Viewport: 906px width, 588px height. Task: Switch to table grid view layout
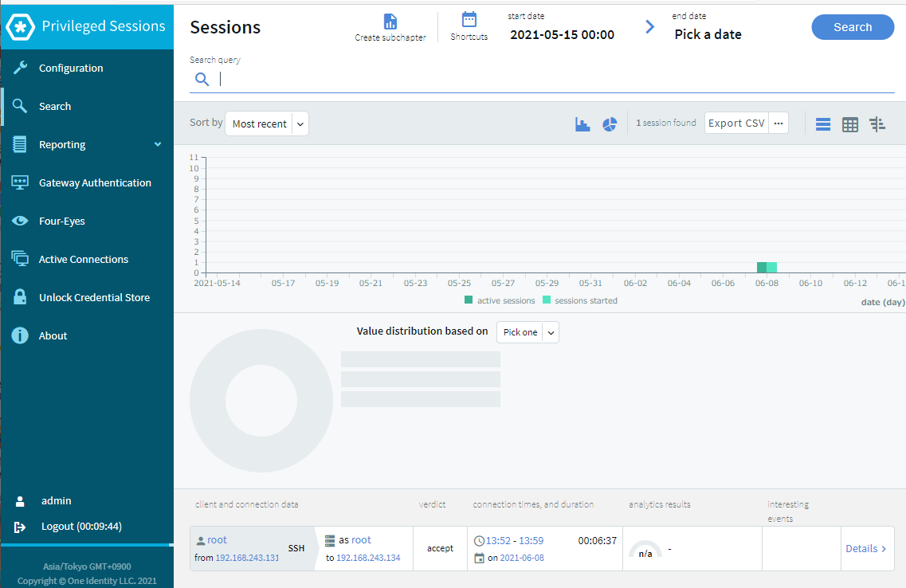click(850, 124)
